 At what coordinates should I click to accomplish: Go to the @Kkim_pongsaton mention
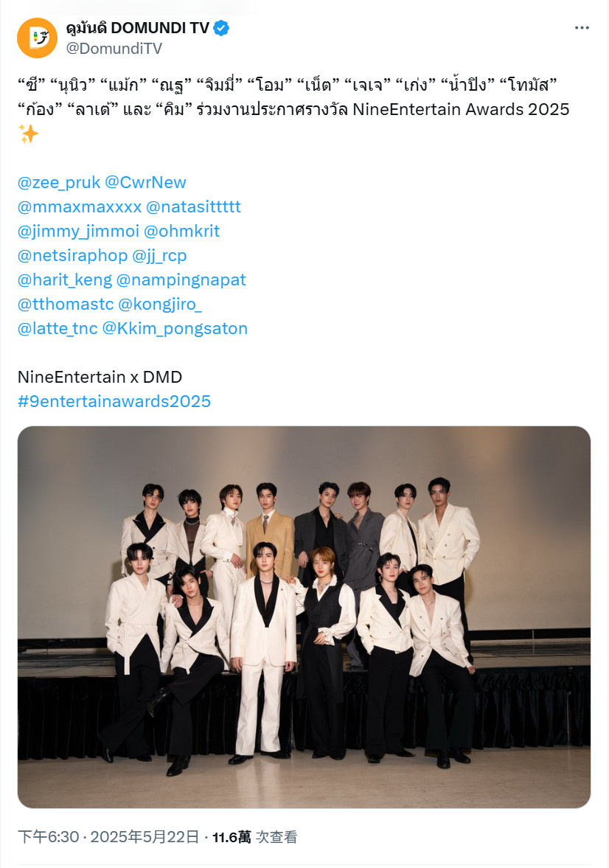(x=175, y=328)
